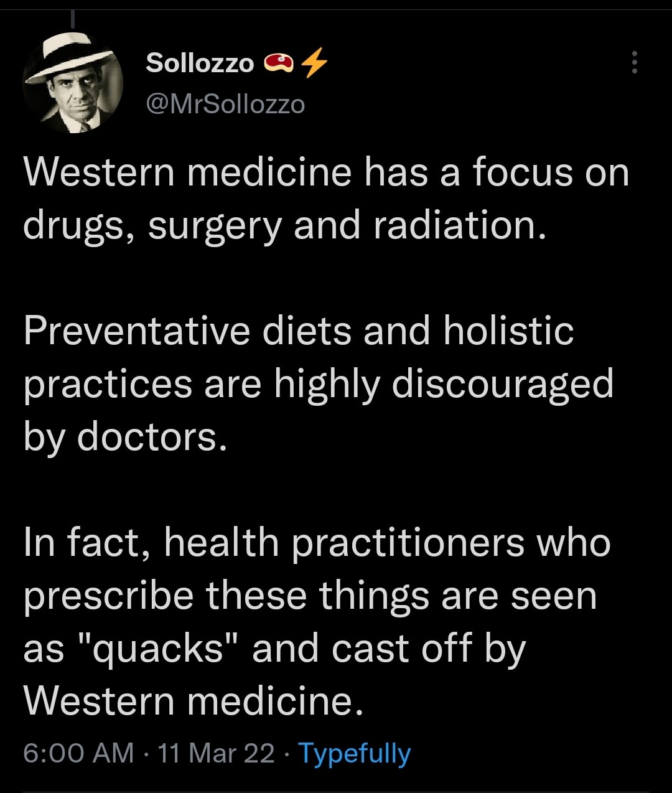Image resolution: width=672 pixels, height=793 pixels.
Task: Open Sollozzo's profile picture
Action: (73, 82)
